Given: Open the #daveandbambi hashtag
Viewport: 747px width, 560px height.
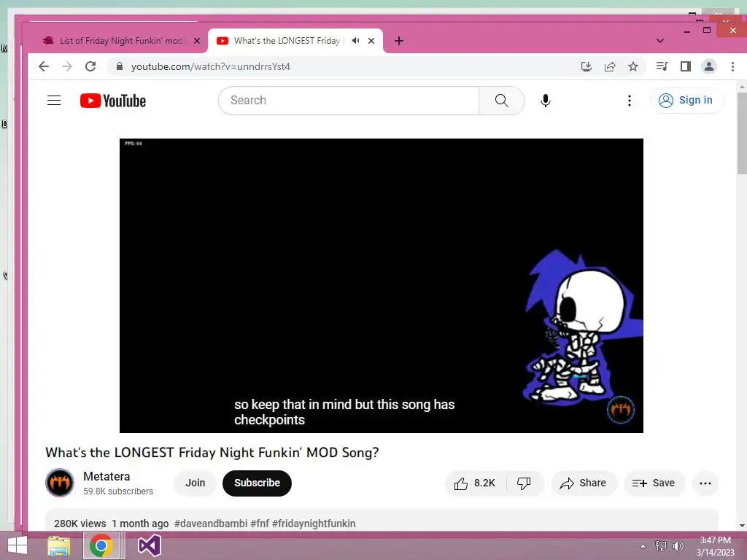Looking at the screenshot, I should [x=211, y=524].
